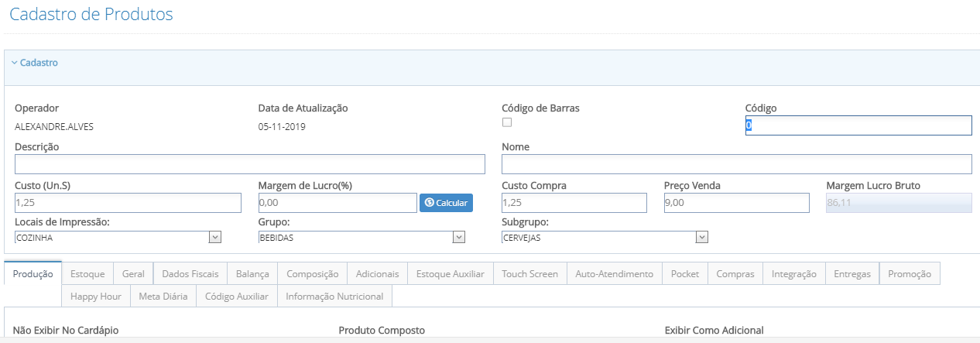The width and height of the screenshot is (980, 343).
Task: Select the Compras tab
Action: coord(735,274)
